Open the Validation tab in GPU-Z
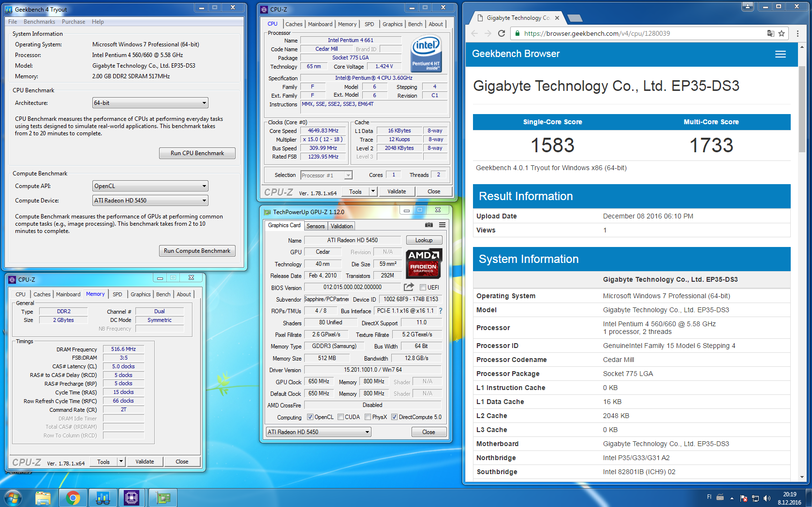This screenshot has width=812, height=507. [x=342, y=226]
